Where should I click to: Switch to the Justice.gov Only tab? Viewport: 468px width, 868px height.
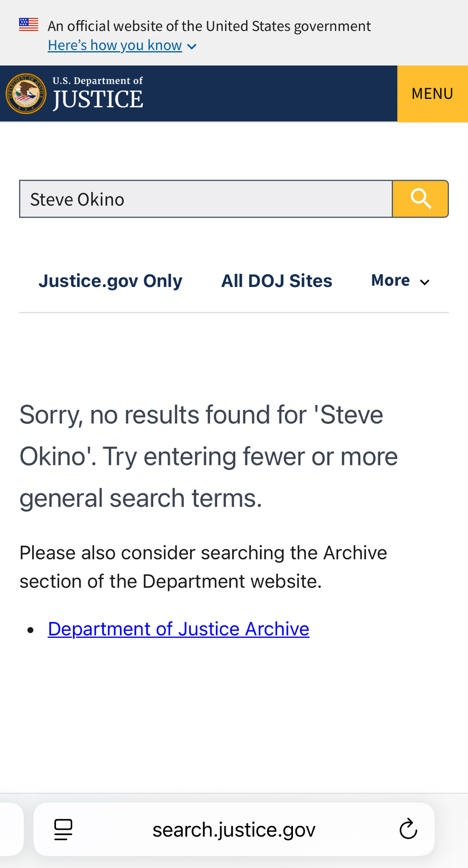coord(110,281)
